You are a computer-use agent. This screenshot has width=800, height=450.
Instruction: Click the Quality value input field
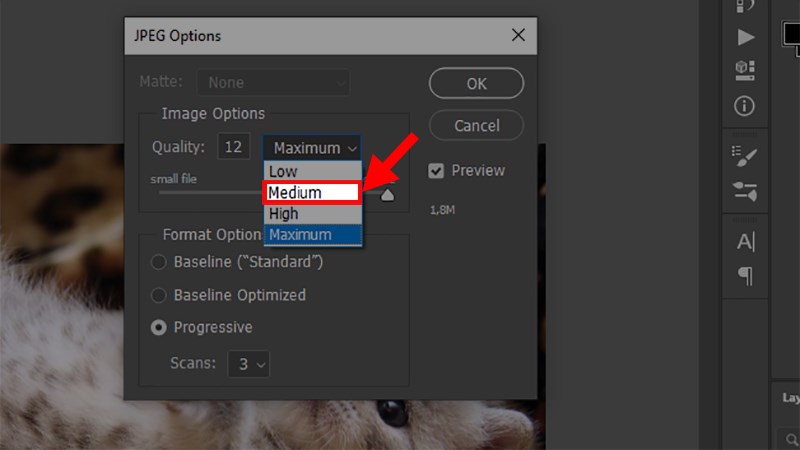233,147
